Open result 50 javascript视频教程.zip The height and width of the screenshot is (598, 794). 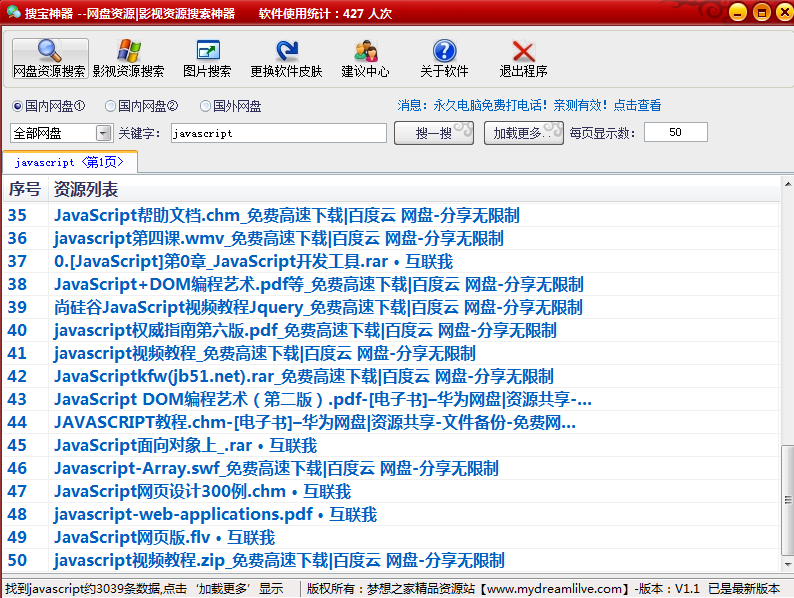(280, 560)
